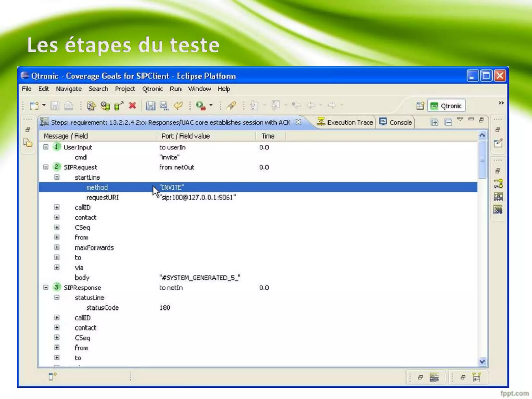The width and height of the screenshot is (532, 399).
Task: Click the red X delete toolbar icon
Action: click(x=132, y=105)
